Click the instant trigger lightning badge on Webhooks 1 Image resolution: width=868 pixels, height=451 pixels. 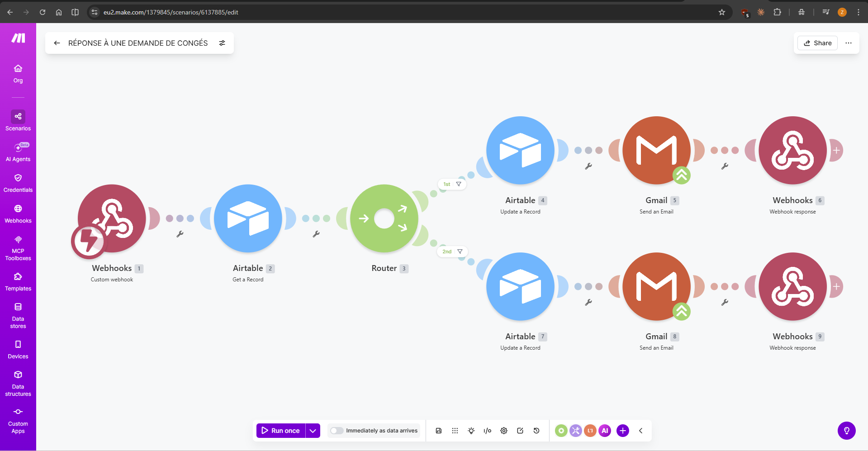click(88, 241)
